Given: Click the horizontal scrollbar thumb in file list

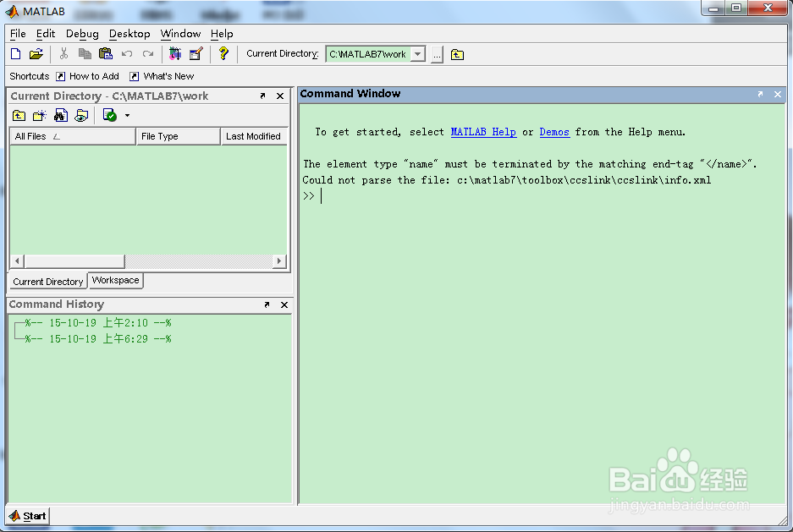Looking at the screenshot, I should 74,261.
